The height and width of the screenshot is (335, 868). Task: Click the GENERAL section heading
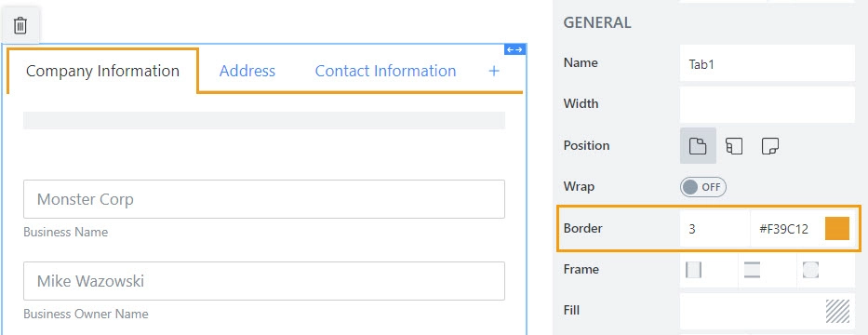tap(596, 22)
